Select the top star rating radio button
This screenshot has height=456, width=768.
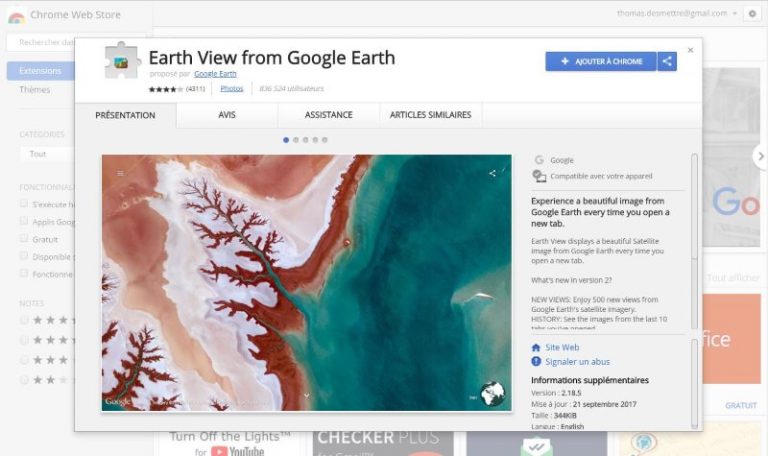tap(25, 320)
